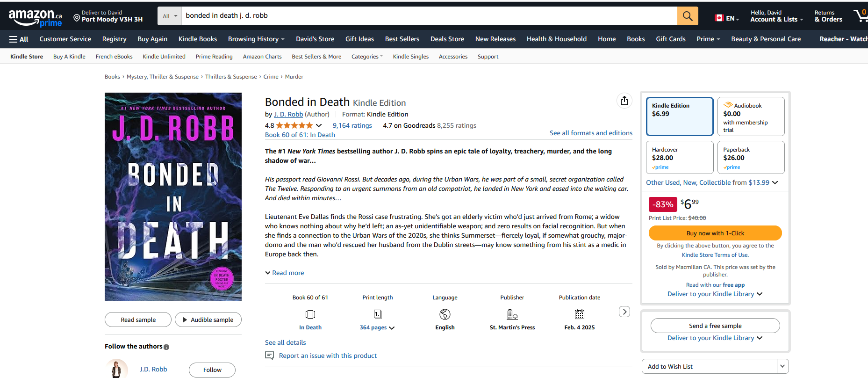Select the Paperback format for $26.00
The image size is (868, 378).
point(751,157)
